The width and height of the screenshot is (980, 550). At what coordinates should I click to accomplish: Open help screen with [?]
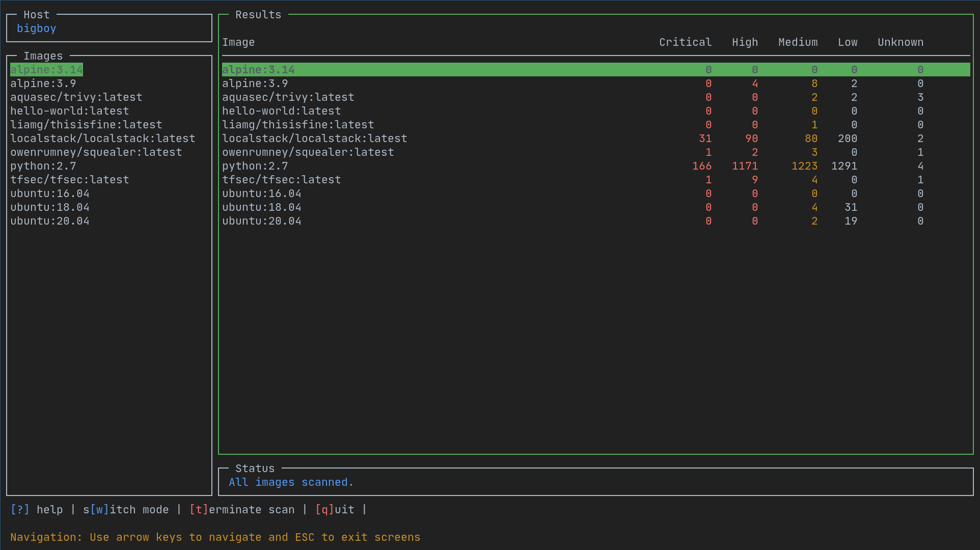tap(19, 509)
